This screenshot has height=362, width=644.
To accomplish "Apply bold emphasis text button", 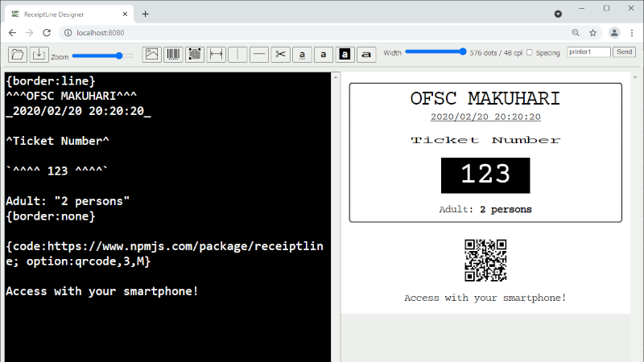I will pyautogui.click(x=324, y=54).
